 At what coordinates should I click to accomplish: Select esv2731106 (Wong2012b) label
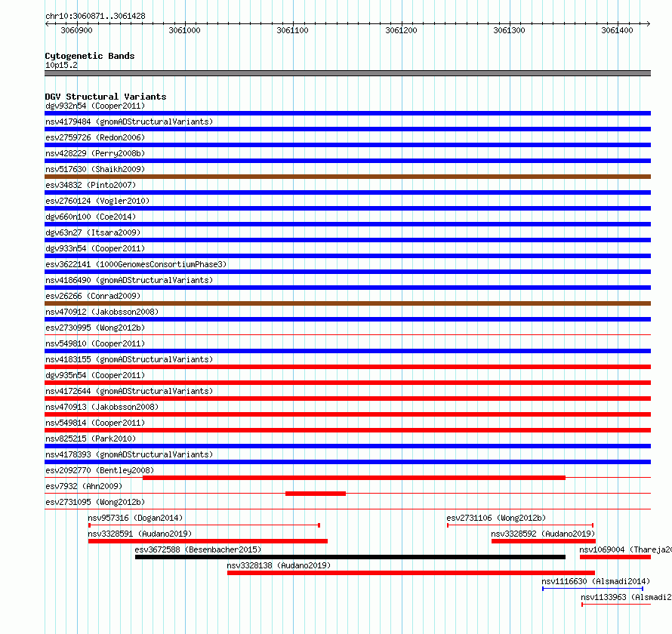[496, 518]
